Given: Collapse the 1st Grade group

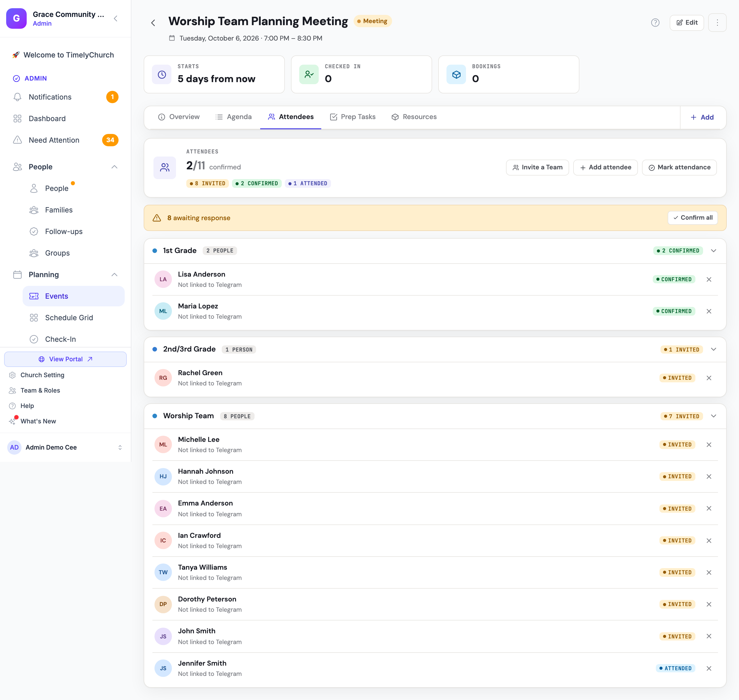Looking at the screenshot, I should [x=713, y=251].
